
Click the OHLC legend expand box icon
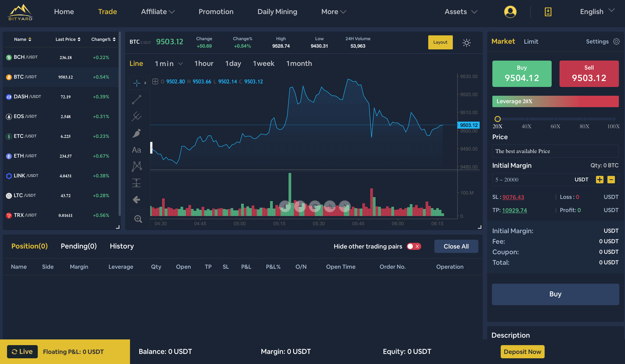155,81
